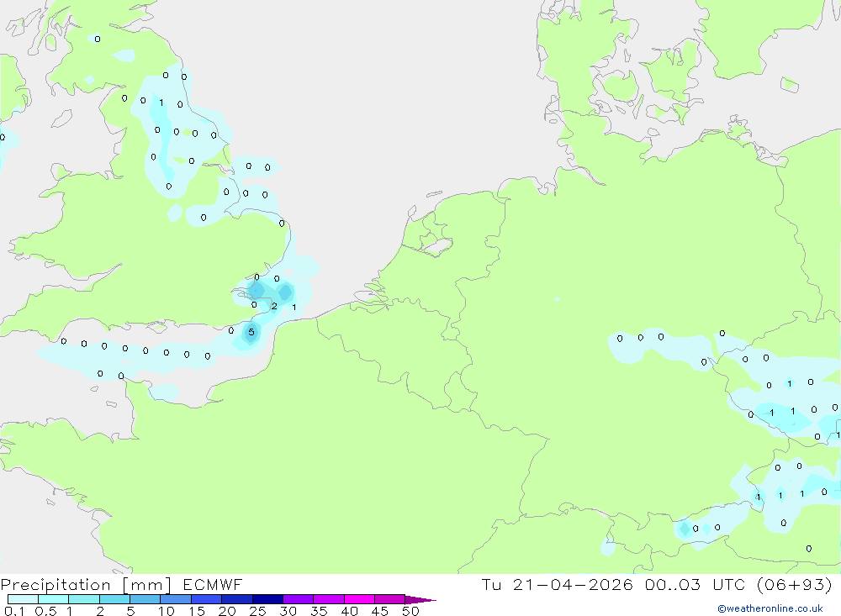Select the 15–20 mm legend swatch

(207, 599)
